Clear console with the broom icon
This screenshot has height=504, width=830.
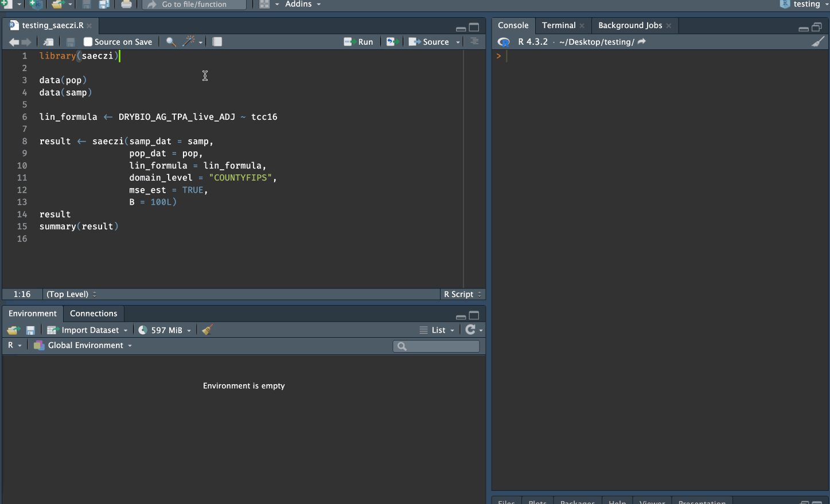coord(818,42)
